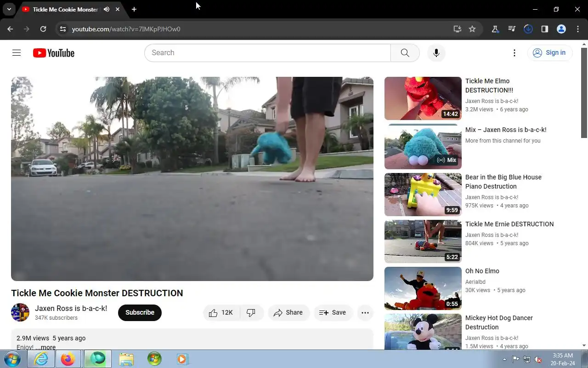Expand the description with ...more

45,347
